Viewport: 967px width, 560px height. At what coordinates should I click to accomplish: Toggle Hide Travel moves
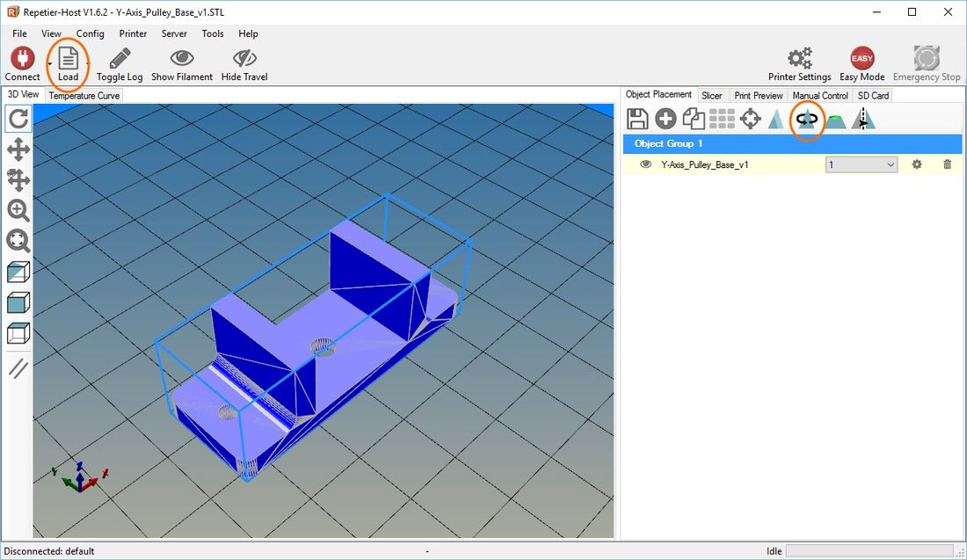244,64
